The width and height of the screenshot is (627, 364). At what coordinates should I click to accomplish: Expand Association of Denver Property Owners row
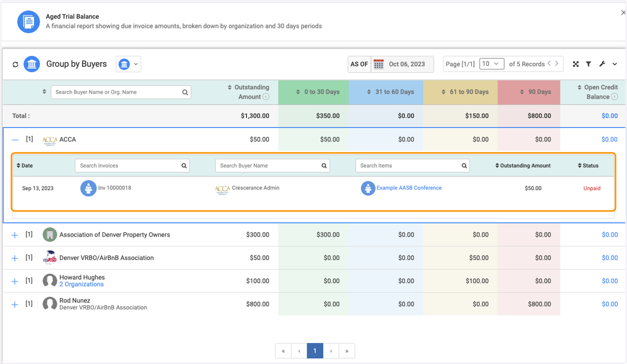(x=15, y=235)
